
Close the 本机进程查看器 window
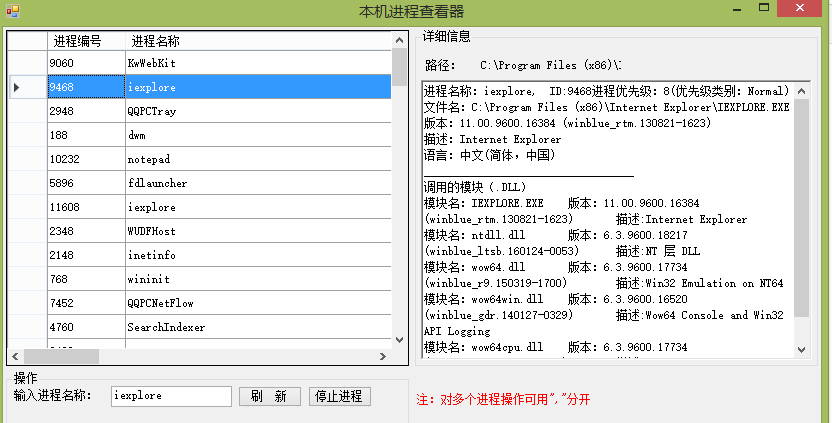tap(800, 8)
